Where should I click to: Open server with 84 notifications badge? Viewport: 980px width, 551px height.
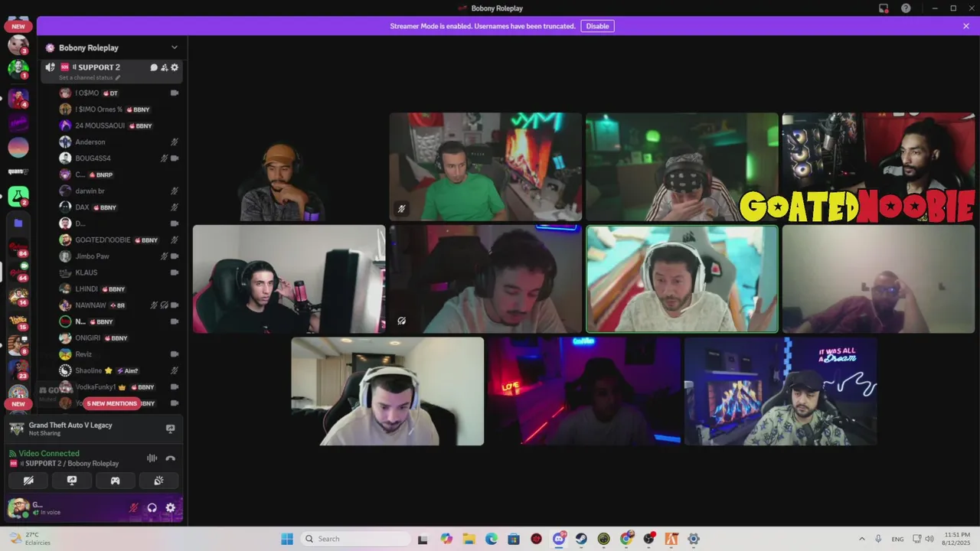tap(18, 247)
